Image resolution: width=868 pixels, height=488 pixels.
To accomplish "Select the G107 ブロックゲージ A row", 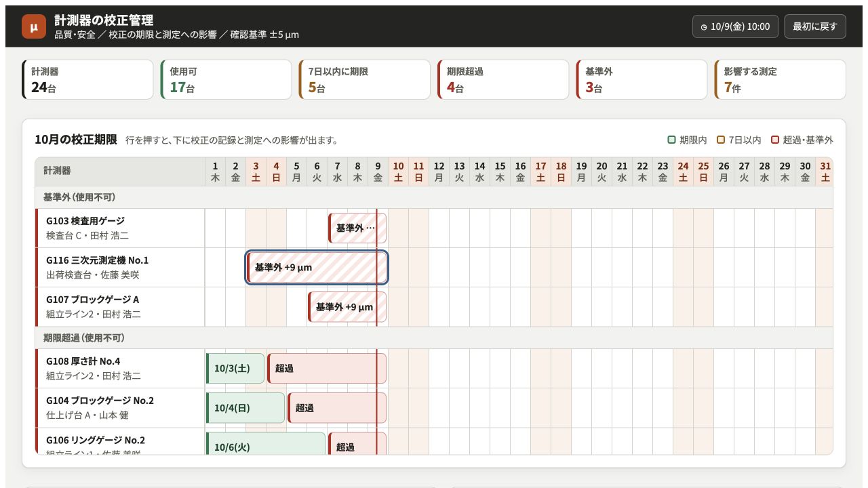I will (434, 307).
